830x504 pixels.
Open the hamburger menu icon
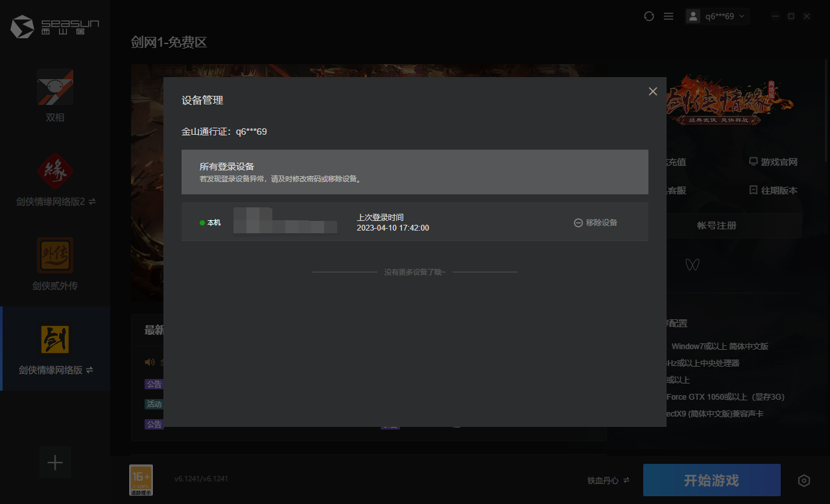pyautogui.click(x=669, y=16)
